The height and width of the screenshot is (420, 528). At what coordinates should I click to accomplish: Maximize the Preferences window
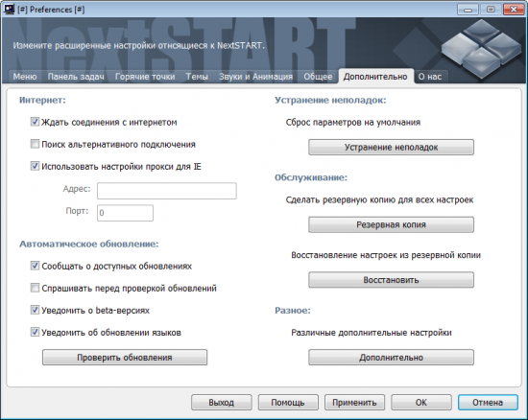point(491,10)
